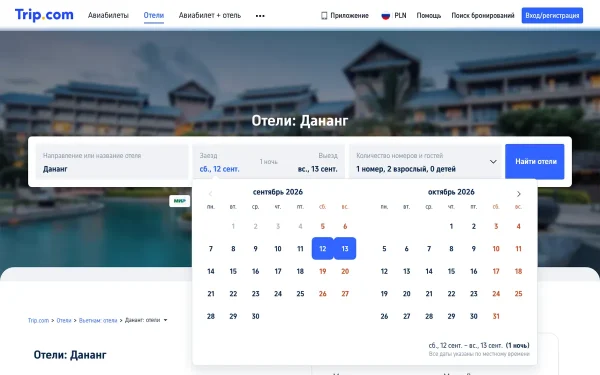Image resolution: width=600 pixels, height=375 pixels.
Task: Select September 7 in the calendar
Action: coord(211,248)
